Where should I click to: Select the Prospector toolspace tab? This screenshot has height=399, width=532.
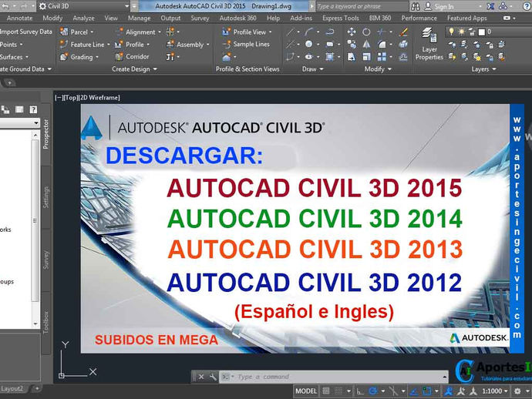(x=45, y=134)
